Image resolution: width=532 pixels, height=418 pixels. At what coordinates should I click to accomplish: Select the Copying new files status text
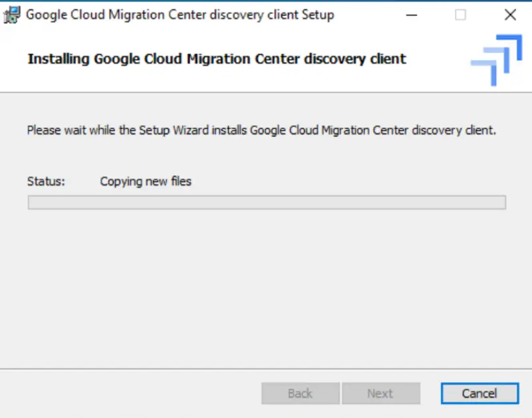pos(145,181)
